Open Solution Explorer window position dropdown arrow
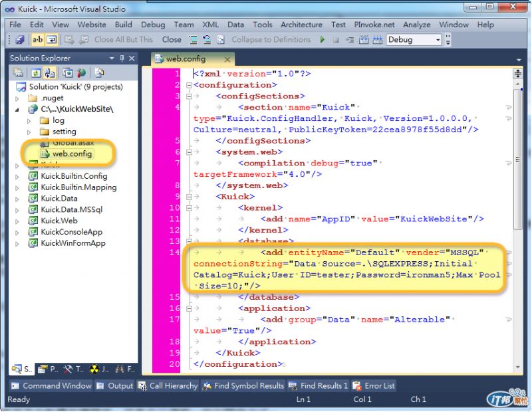This screenshot has height=412, width=532. click(112, 58)
